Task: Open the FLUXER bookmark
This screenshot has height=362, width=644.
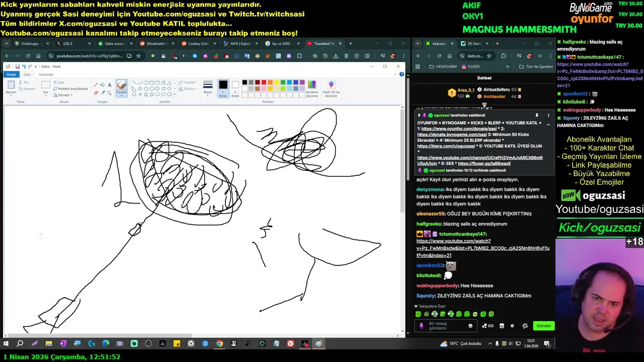Action: (470, 66)
